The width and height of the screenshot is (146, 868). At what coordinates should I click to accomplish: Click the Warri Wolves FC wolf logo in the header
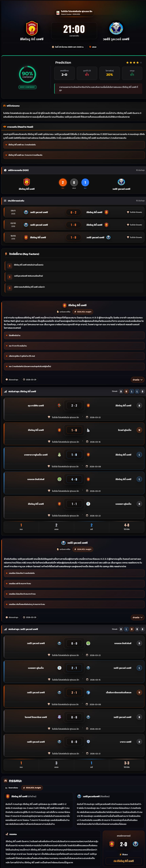click(x=116, y=29)
